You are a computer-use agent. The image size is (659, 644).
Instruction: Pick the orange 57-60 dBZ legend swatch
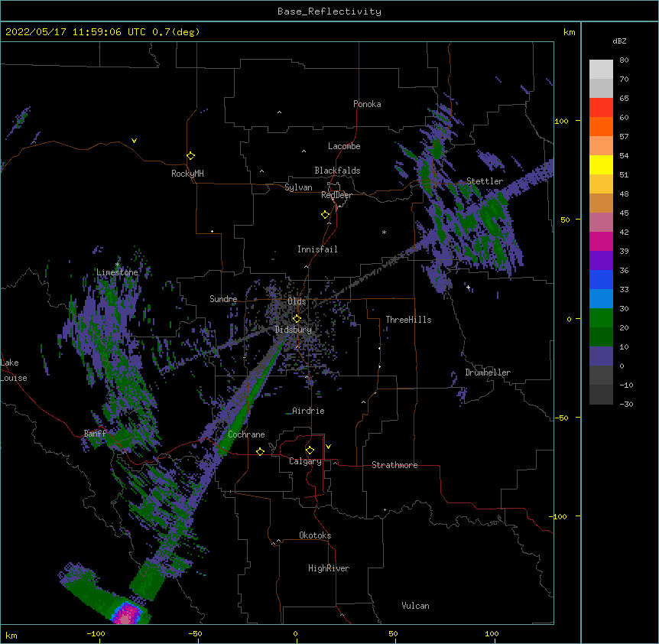tap(601, 126)
